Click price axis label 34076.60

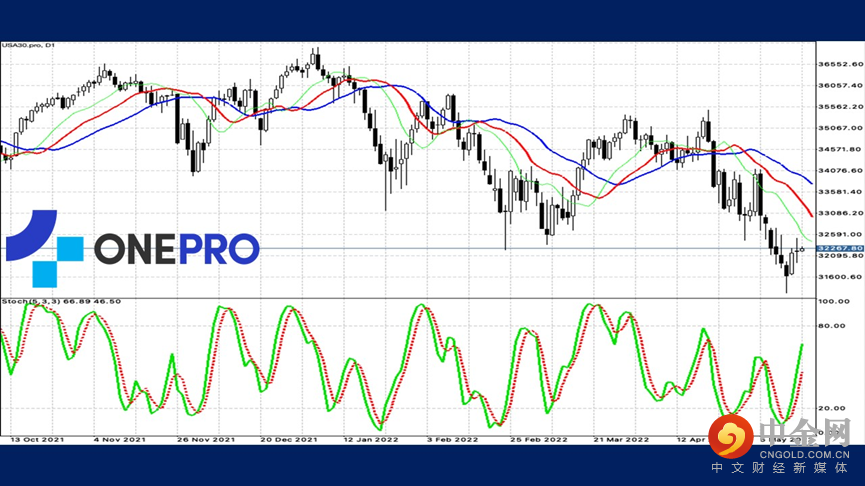840,170
